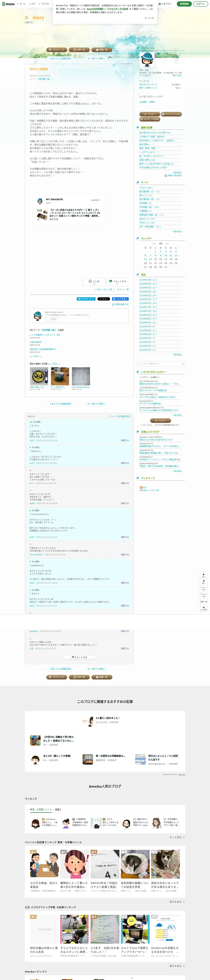Open commenter name hiro-hiro2021
Screen dimensions: 210x980
pyautogui.click(x=36, y=555)
